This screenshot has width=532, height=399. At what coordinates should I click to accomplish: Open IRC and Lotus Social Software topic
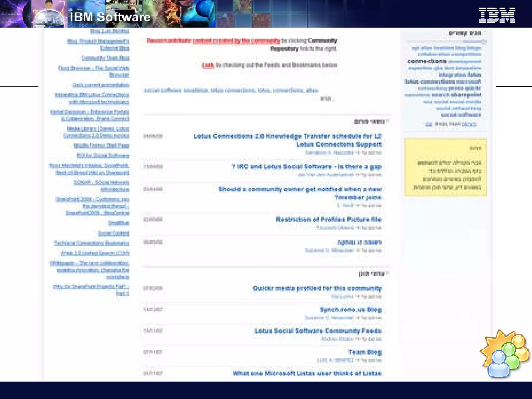click(x=307, y=167)
